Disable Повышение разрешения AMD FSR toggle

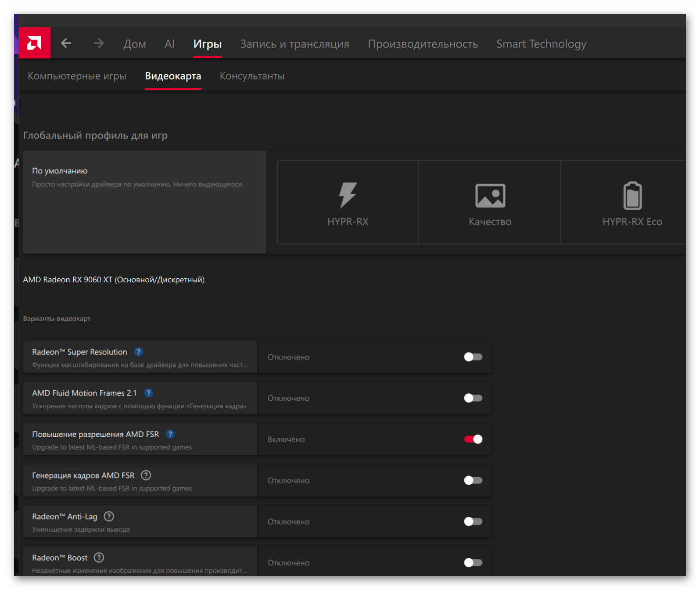[x=473, y=439]
